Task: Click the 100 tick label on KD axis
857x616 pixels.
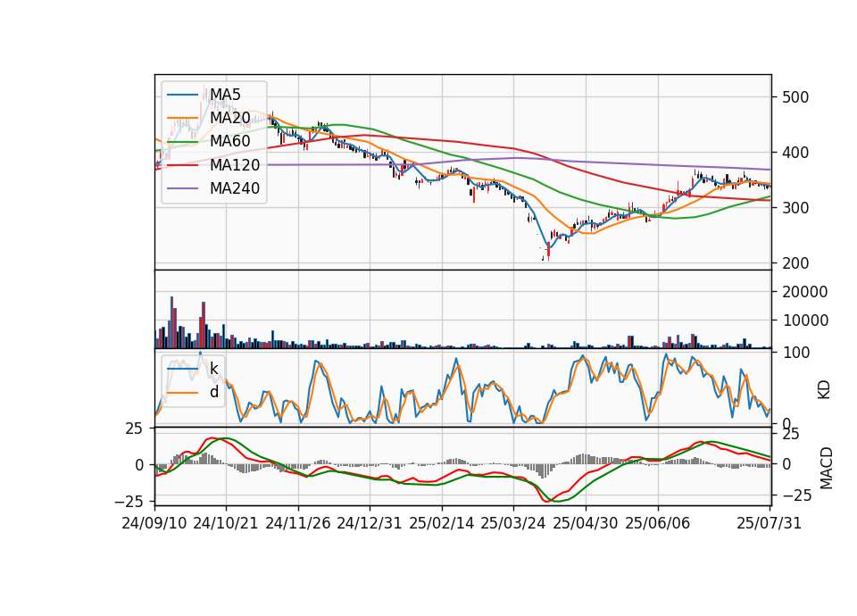Action: click(796, 353)
